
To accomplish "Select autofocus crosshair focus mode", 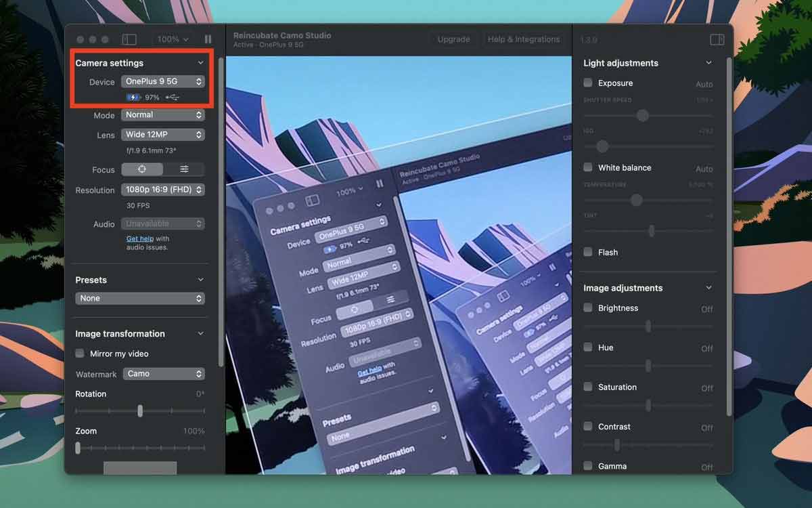I will [142, 169].
